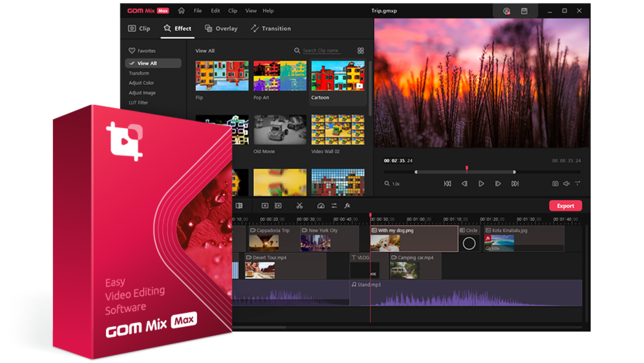Click the delete clip icon
This screenshot has height=363, width=644.
pos(265,206)
